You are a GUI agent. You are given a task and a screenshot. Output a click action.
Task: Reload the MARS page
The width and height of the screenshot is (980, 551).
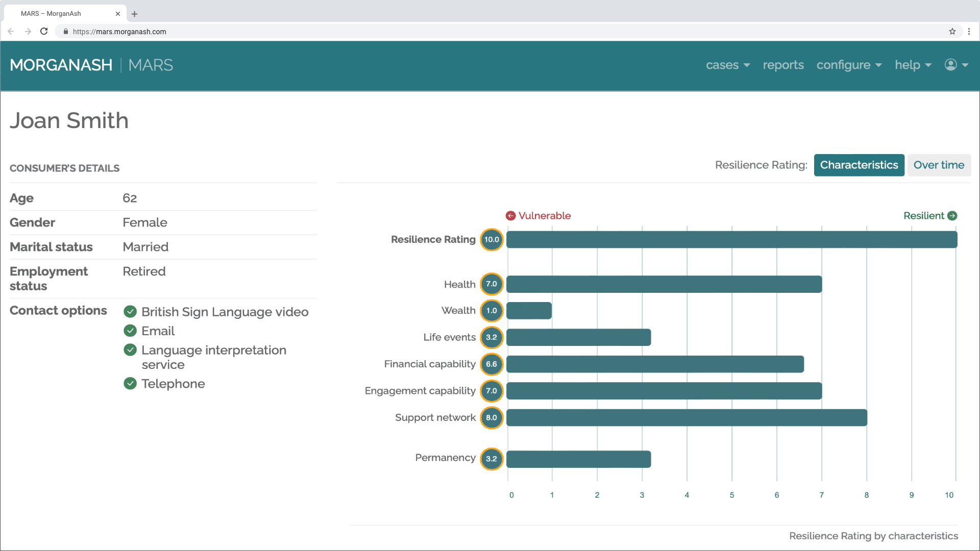tap(44, 31)
